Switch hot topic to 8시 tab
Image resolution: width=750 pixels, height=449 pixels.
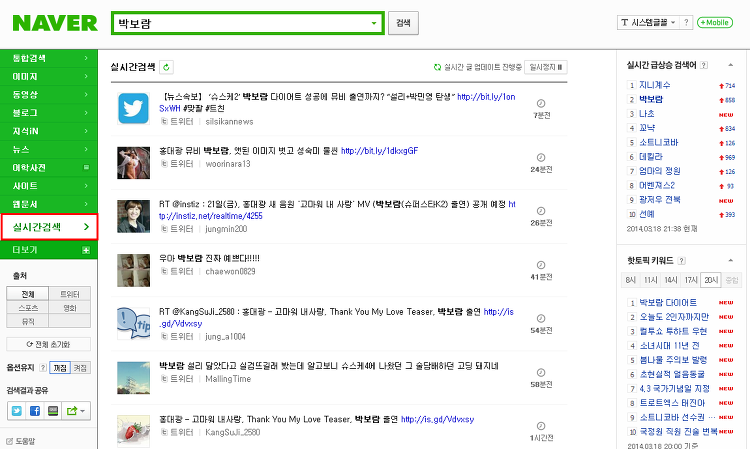pyautogui.click(x=630, y=280)
